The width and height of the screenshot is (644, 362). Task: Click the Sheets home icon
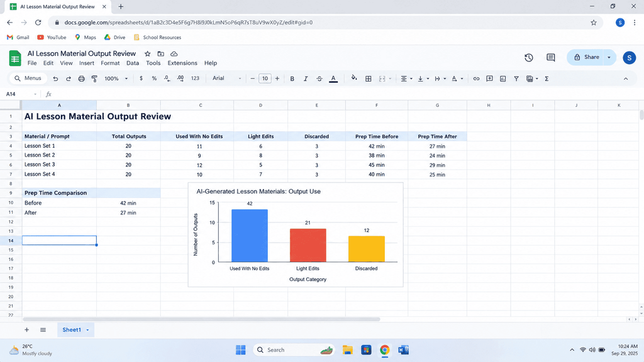click(15, 58)
